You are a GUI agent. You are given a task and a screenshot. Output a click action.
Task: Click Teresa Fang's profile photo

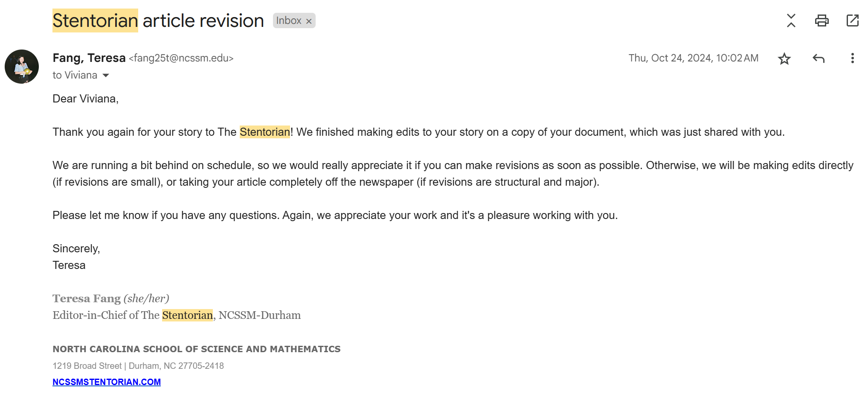22,67
